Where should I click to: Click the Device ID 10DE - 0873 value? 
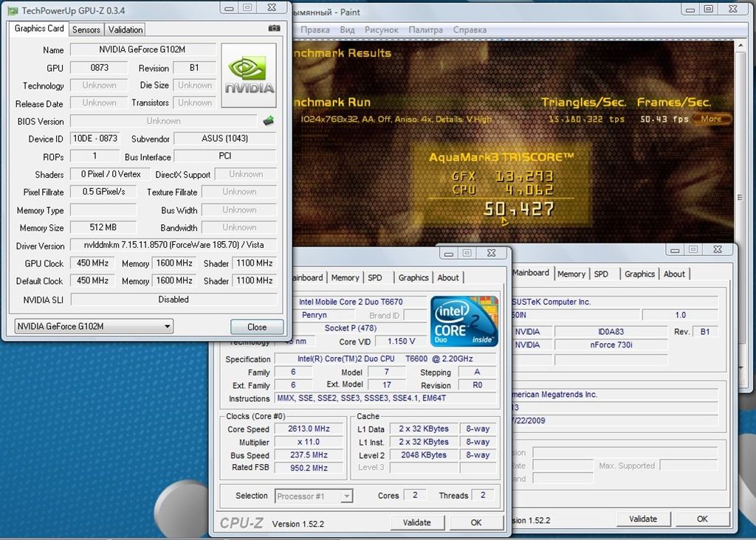[x=95, y=138]
